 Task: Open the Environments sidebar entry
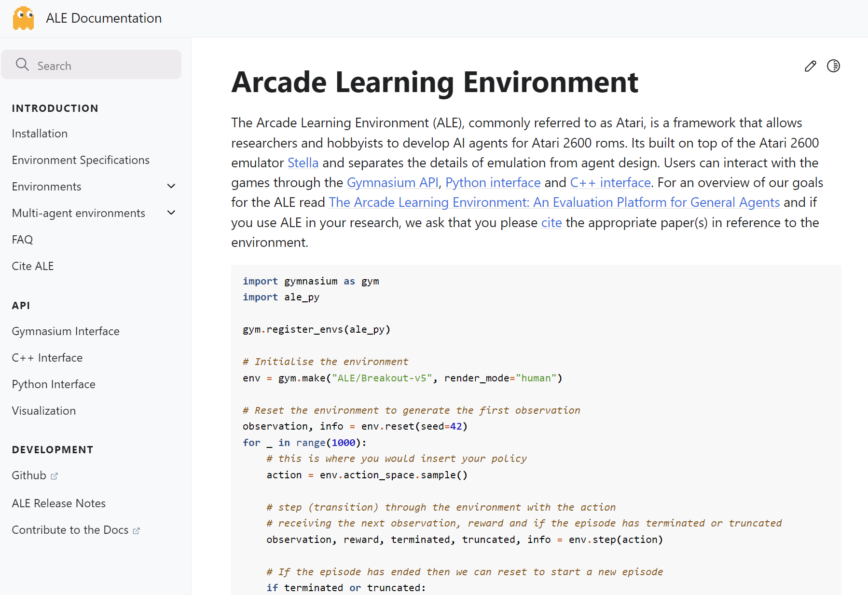point(46,187)
